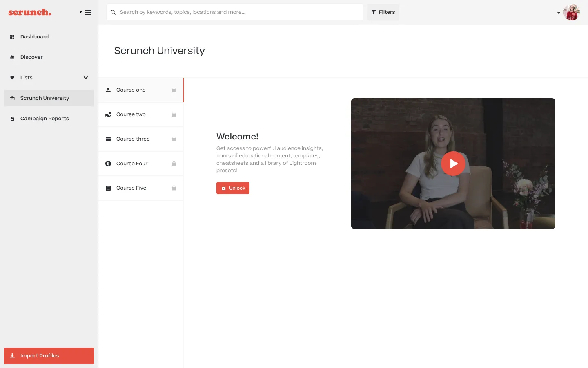Screen dimensions: 588x368
Task: Select the Course two tab
Action: 141,114
